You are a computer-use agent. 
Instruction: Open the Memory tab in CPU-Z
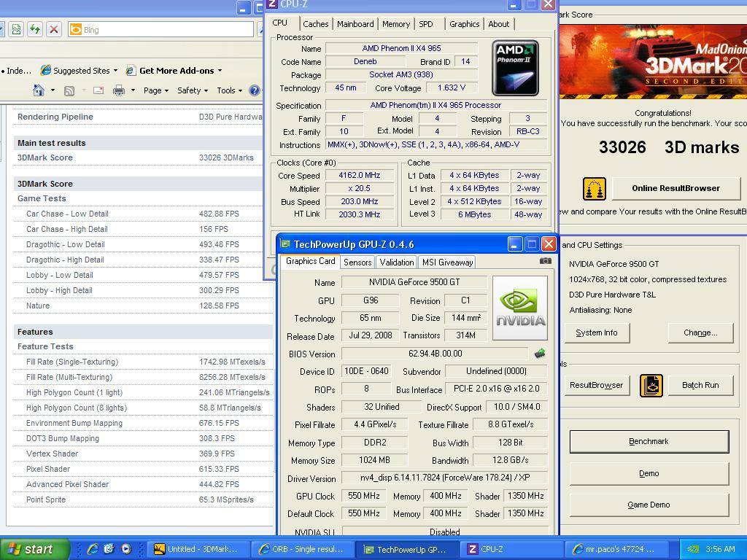pyautogui.click(x=396, y=24)
